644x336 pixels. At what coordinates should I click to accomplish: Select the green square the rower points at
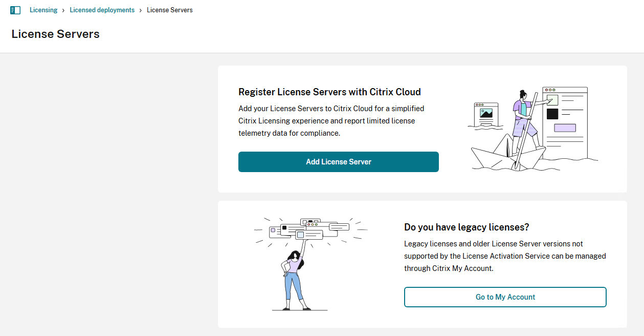(552, 99)
